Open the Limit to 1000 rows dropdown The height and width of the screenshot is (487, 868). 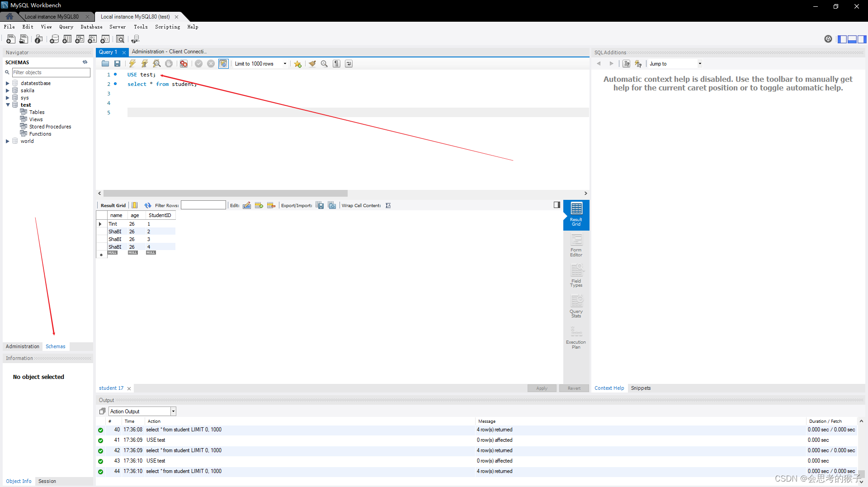pos(285,64)
